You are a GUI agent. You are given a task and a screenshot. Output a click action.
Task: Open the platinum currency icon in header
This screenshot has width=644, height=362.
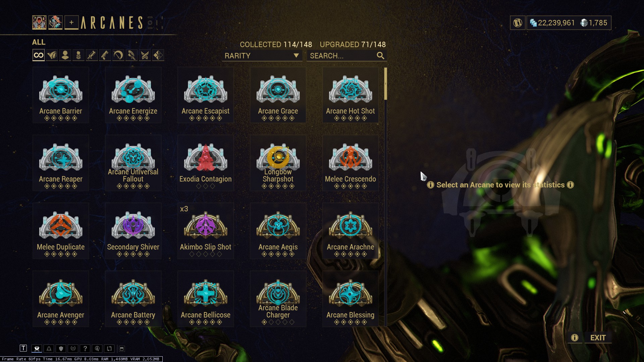584,23
